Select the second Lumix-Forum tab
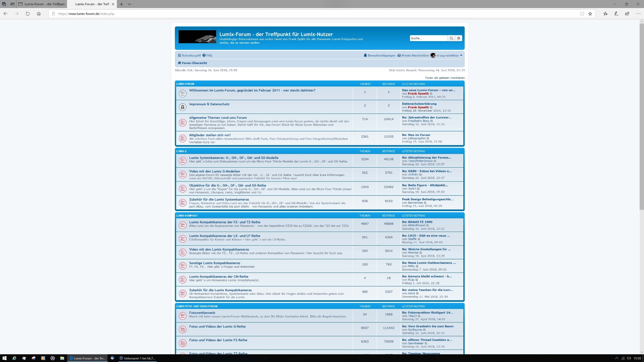The width and height of the screenshot is (644, 362). coord(92,4)
